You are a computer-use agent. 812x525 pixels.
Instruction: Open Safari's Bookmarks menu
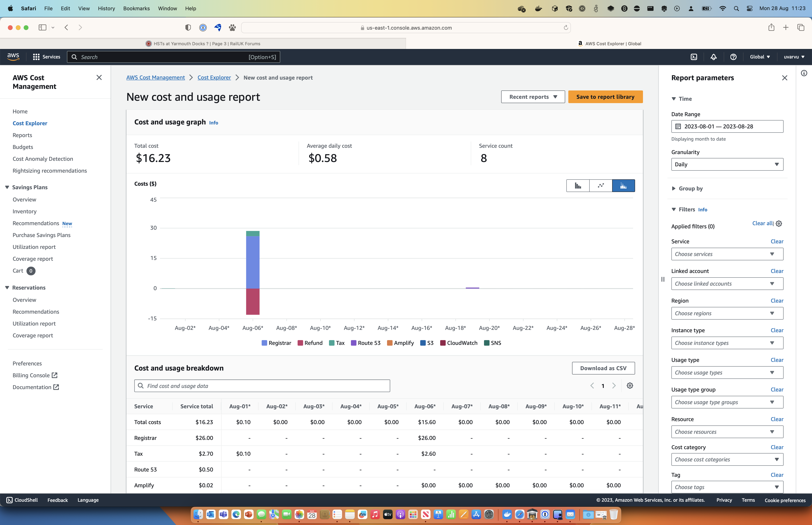pos(136,8)
